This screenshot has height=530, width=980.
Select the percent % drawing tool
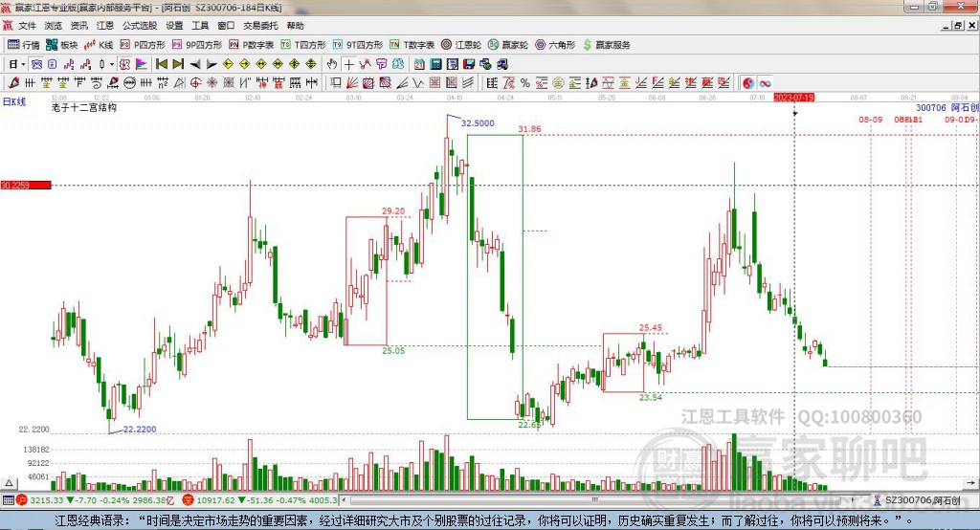pyautogui.click(x=525, y=83)
